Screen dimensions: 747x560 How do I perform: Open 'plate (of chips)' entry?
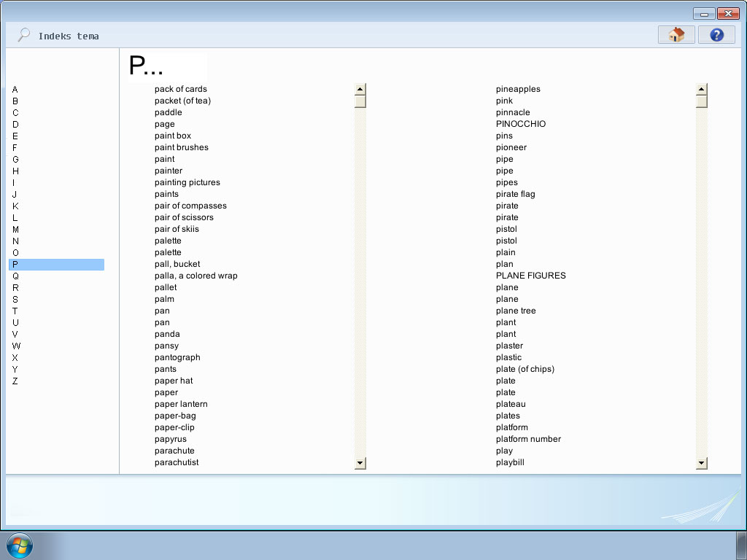point(525,369)
